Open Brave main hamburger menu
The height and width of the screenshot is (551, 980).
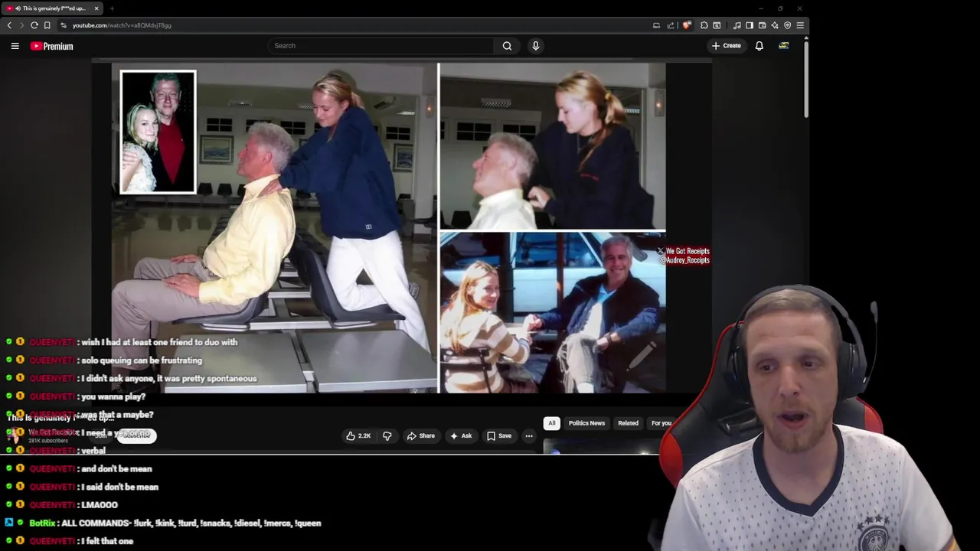(800, 25)
